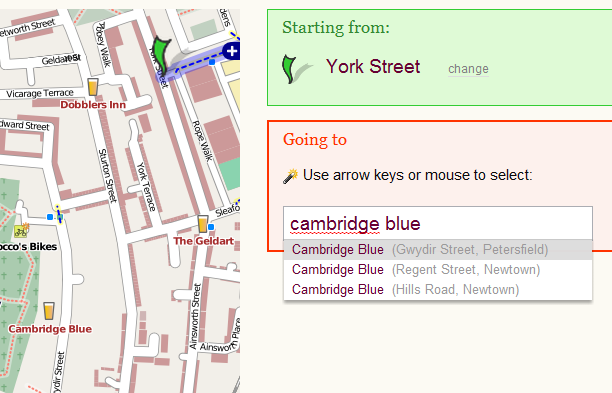Click the blue square node on highlighted route
Viewport: 612px width, 393px height.
pos(212,62)
